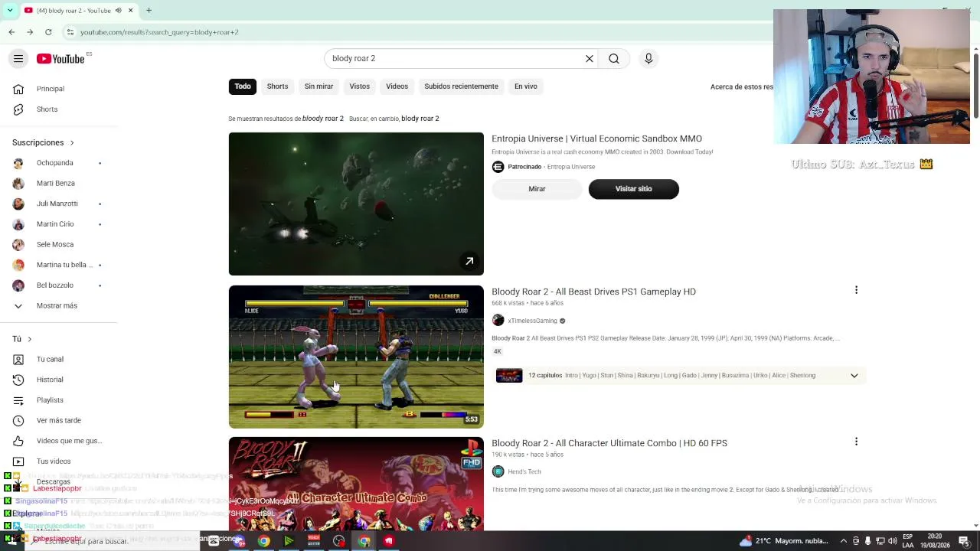The image size is (980, 551).
Task: Click the Hend's Tech channel avatar
Action: (x=498, y=471)
